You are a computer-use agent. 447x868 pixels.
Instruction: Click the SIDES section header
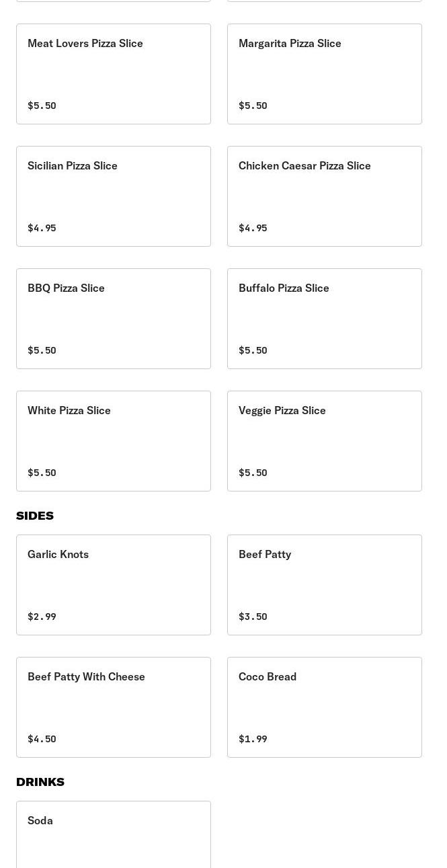(x=35, y=516)
